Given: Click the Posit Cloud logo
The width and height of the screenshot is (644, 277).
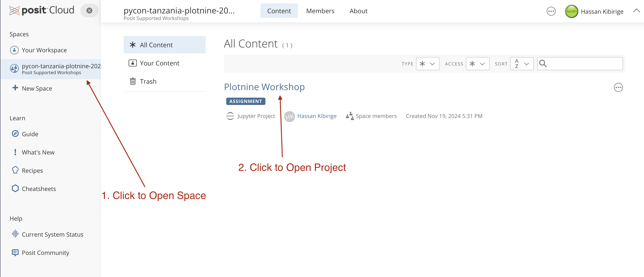Looking at the screenshot, I should click(42, 10).
